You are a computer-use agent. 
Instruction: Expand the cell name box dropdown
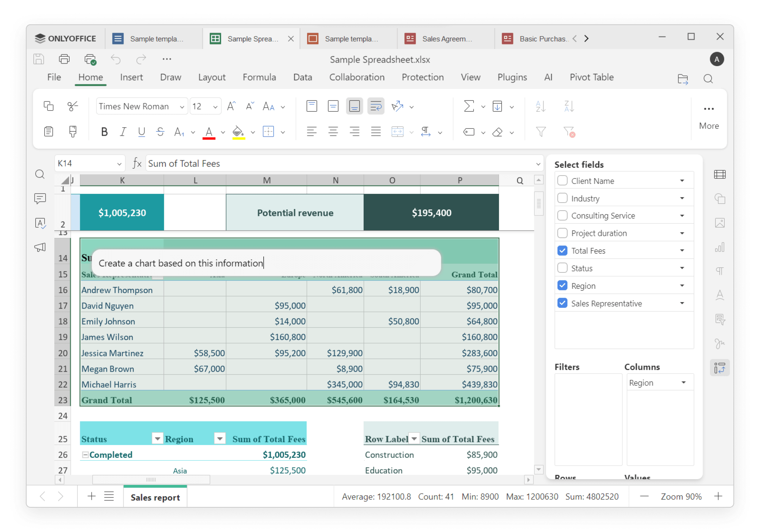point(119,164)
